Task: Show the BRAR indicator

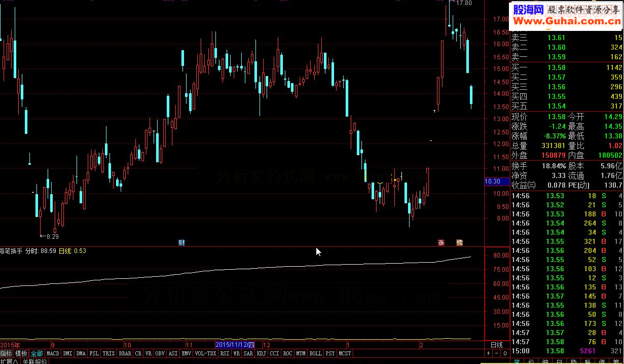Action: [x=125, y=353]
